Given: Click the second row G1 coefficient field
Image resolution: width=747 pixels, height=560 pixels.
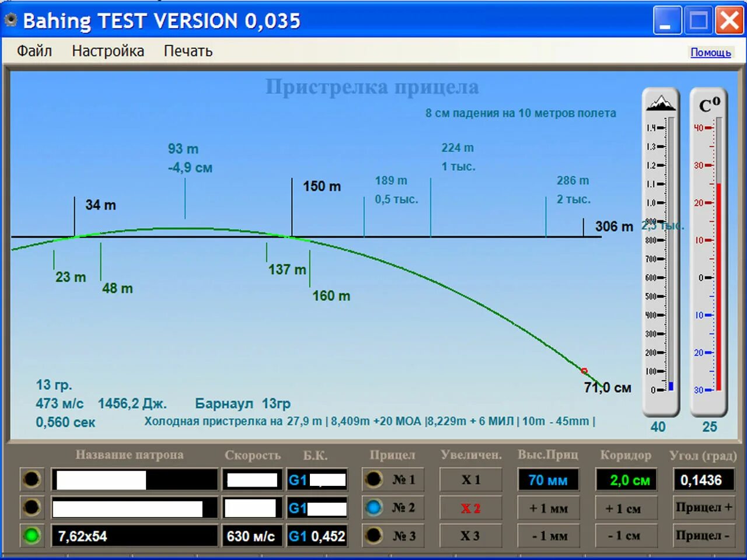Looking at the screenshot, I should pos(317,508).
